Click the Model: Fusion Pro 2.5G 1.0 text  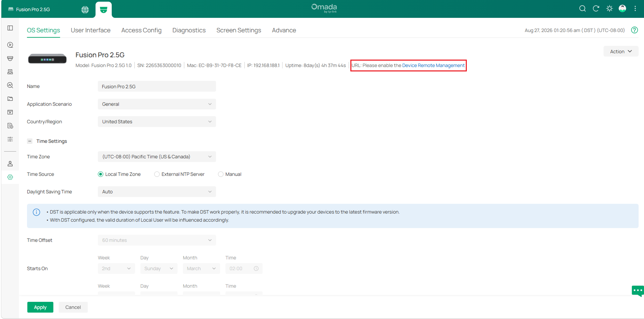tap(103, 65)
